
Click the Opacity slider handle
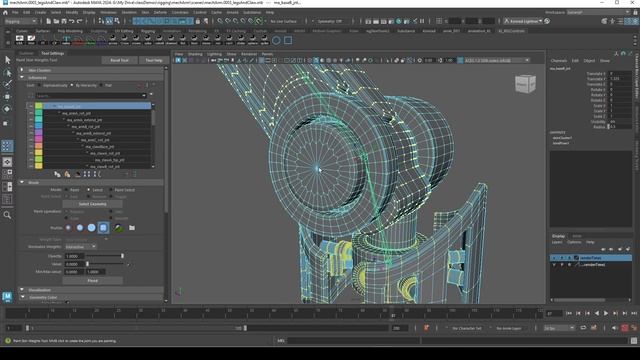click(122, 256)
